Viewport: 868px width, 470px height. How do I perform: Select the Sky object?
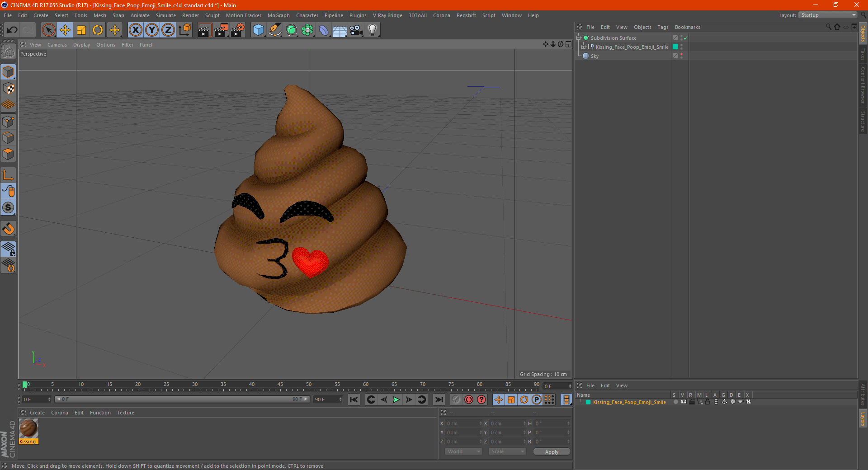[x=594, y=56]
